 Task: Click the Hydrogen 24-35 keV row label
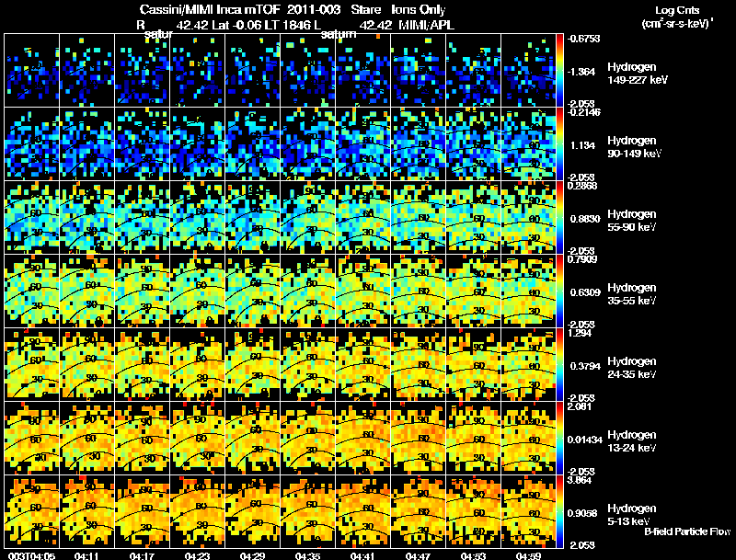[x=632, y=368]
